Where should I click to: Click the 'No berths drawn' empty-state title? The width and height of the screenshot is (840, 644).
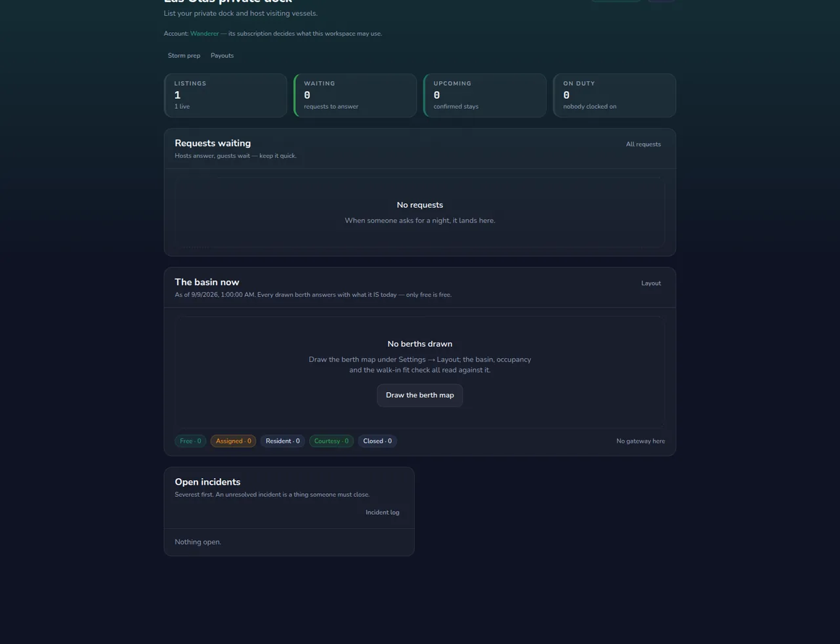[420, 344]
